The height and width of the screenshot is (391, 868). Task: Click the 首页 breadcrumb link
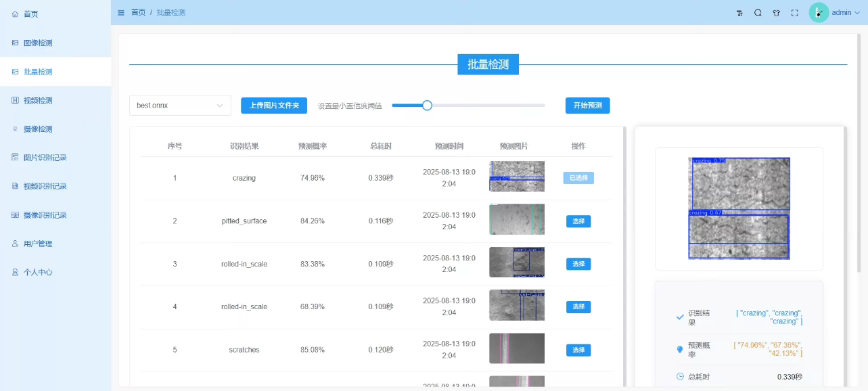click(x=138, y=13)
